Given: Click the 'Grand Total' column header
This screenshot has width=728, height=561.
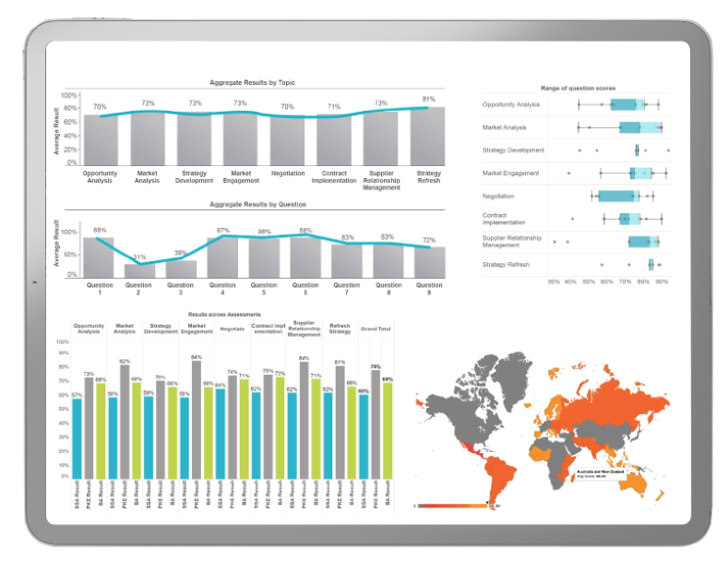Looking at the screenshot, I should tap(376, 328).
